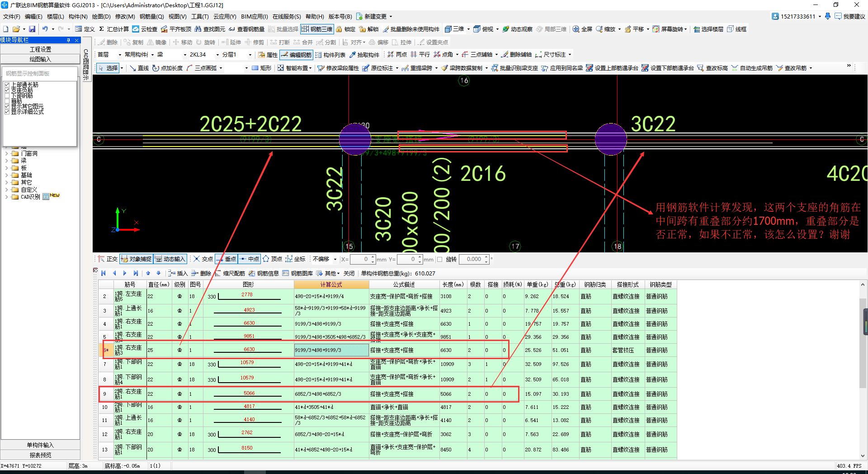Open the 首层 floor dropdown
Screen dimensions: 868x474
(120, 55)
